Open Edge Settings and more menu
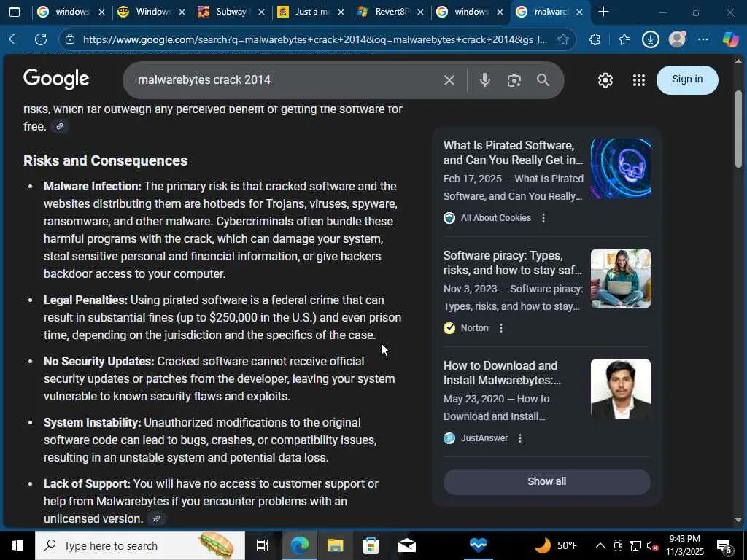This screenshot has height=560, width=747. pyautogui.click(x=703, y=39)
